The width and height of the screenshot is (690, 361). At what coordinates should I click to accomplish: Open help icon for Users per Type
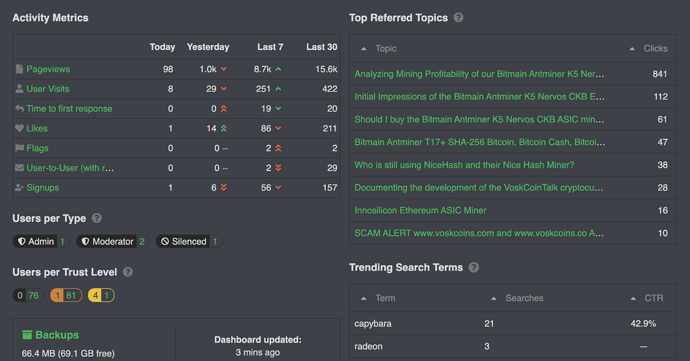(97, 218)
